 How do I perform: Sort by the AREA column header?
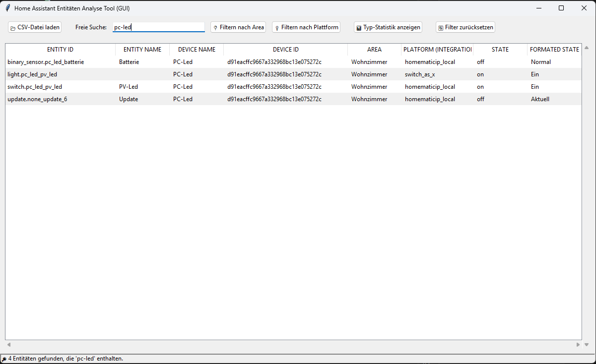coord(374,50)
